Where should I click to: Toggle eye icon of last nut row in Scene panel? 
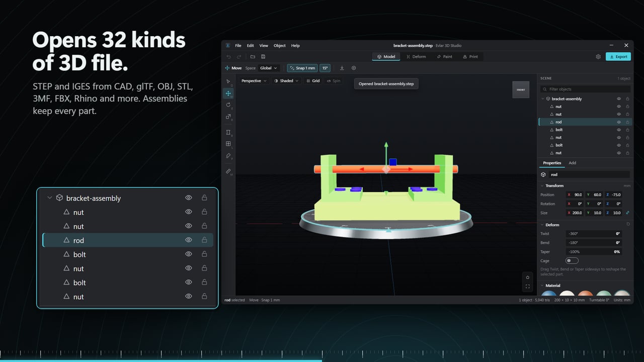tap(619, 153)
